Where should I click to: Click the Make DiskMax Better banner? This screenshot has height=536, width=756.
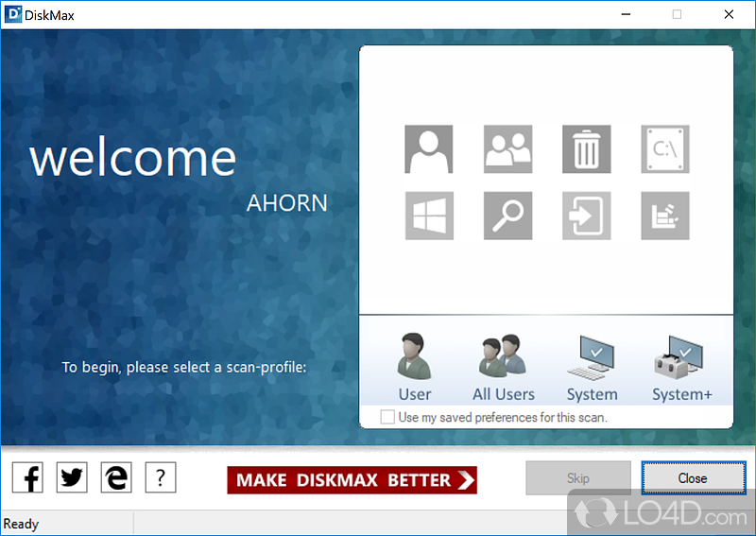[352, 480]
